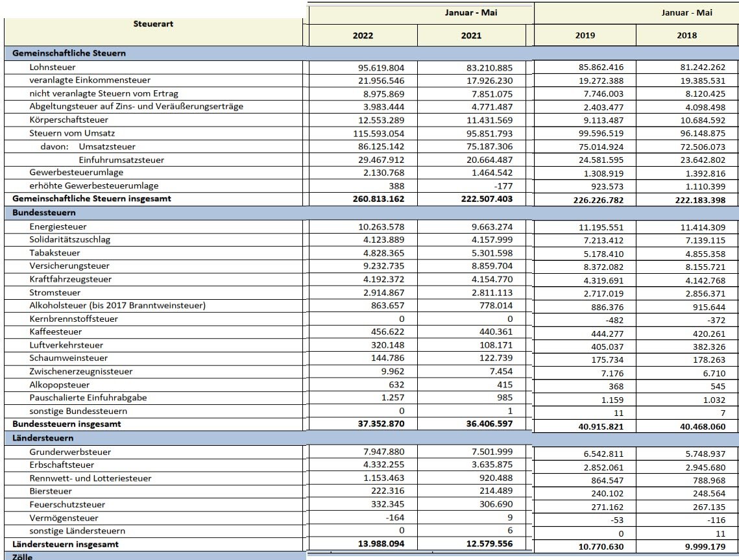Click the Vermögensteuer 2022 value -164
Screen dimensions: 739x560
click(x=395, y=518)
